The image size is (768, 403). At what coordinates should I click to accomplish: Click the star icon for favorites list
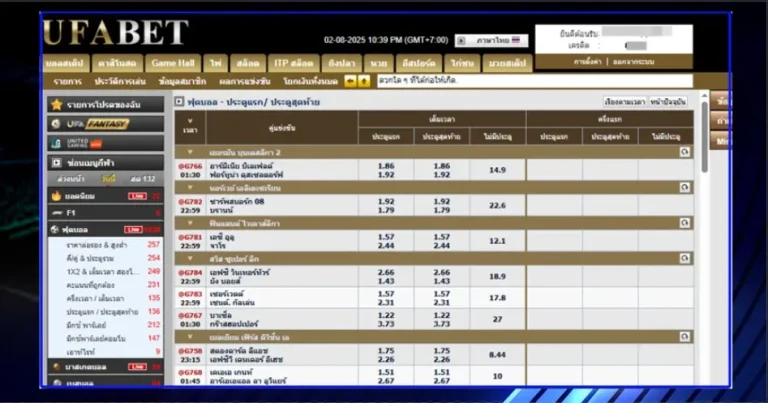(x=57, y=105)
